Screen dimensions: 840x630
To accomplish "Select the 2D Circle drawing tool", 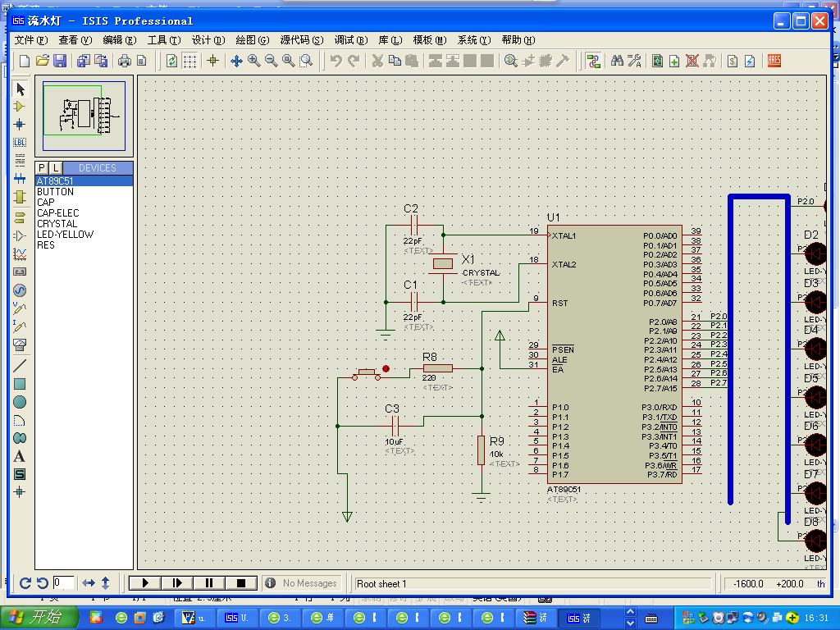I will 20,402.
